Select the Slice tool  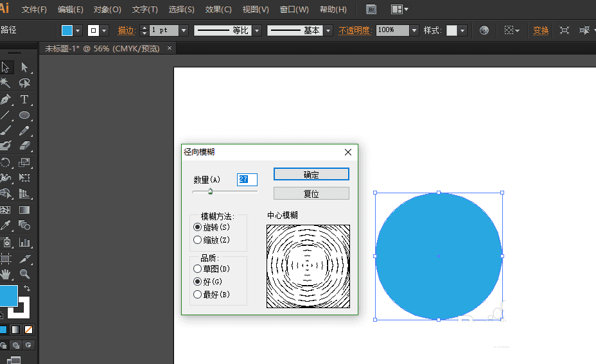coord(24,259)
